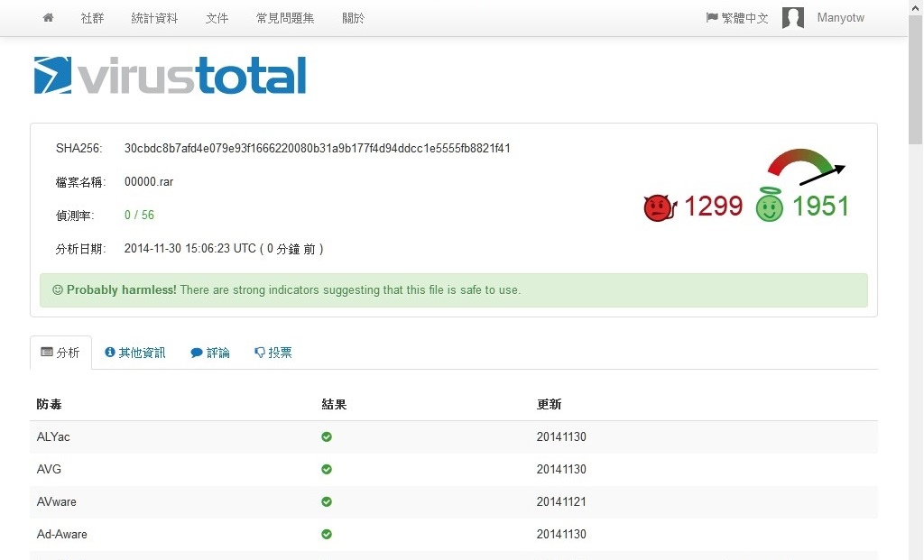Image resolution: width=924 pixels, height=560 pixels.
Task: Switch to the 分析 tab
Action: pos(60,352)
